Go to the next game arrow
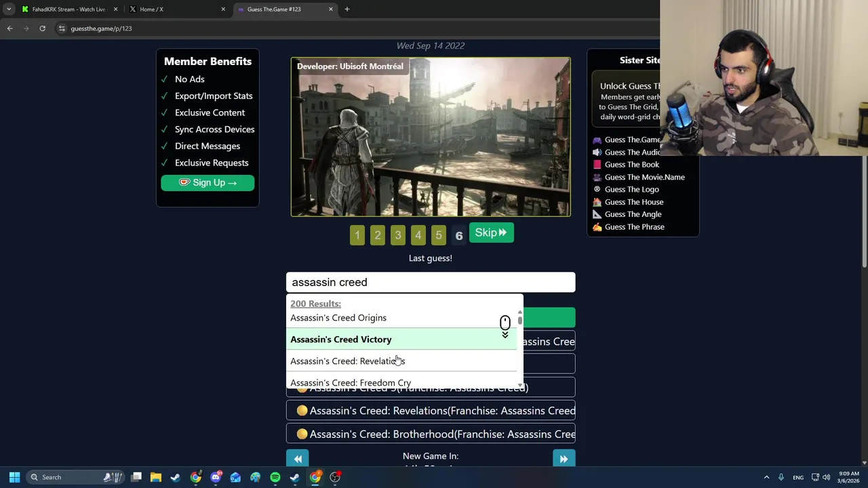Image resolution: width=868 pixels, height=488 pixels. coord(564,459)
